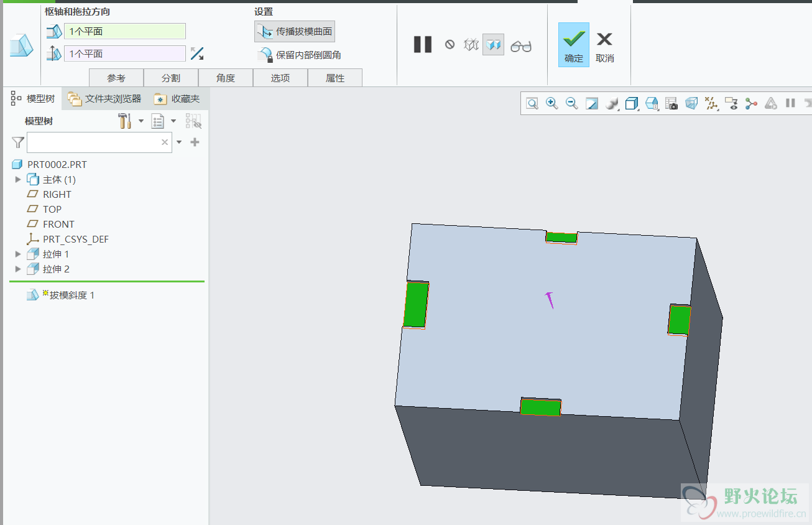Click the glasses verify-preview icon

(521, 46)
